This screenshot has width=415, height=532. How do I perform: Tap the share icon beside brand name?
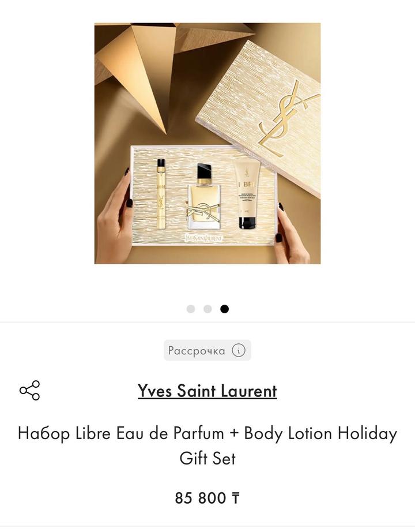point(30,391)
